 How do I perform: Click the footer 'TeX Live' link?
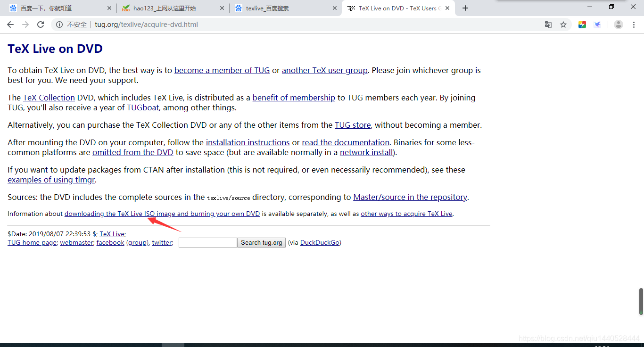[112, 234]
